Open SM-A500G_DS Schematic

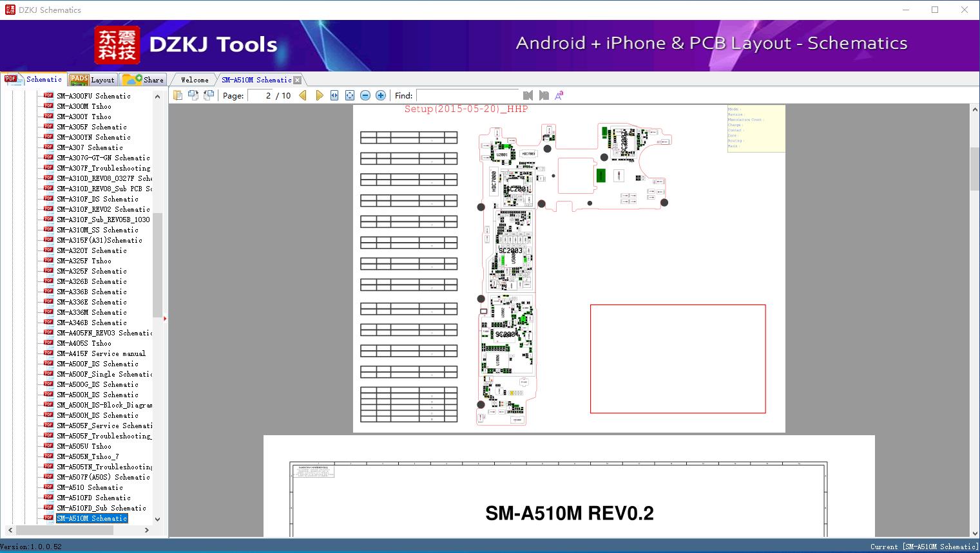click(97, 384)
